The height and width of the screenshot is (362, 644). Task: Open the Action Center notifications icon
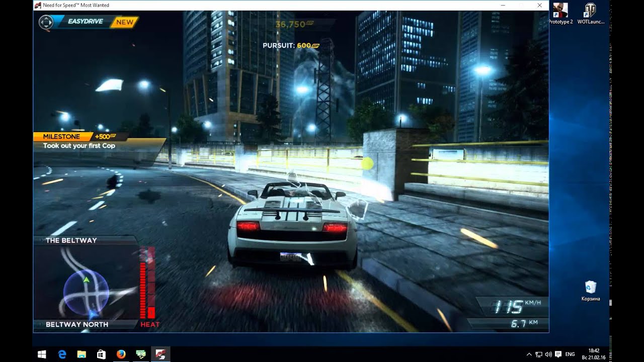tap(557, 354)
